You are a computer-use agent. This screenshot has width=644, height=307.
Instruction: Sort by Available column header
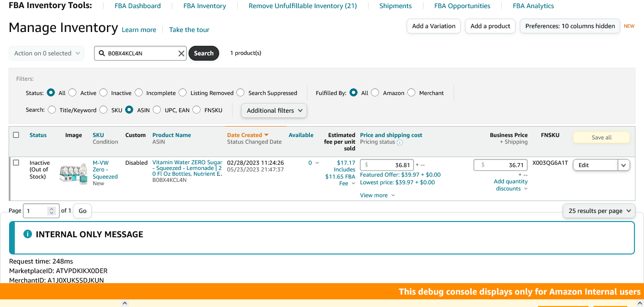pyautogui.click(x=301, y=135)
